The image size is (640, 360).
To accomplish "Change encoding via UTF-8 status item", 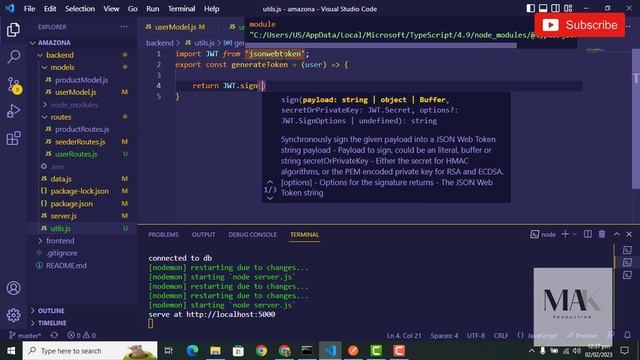I will 476,336.
